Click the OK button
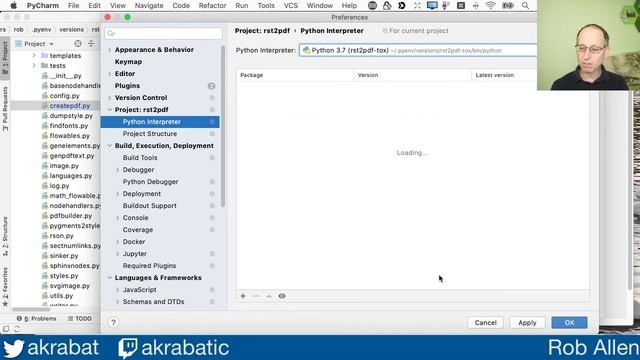The width and height of the screenshot is (640, 360). point(569,322)
